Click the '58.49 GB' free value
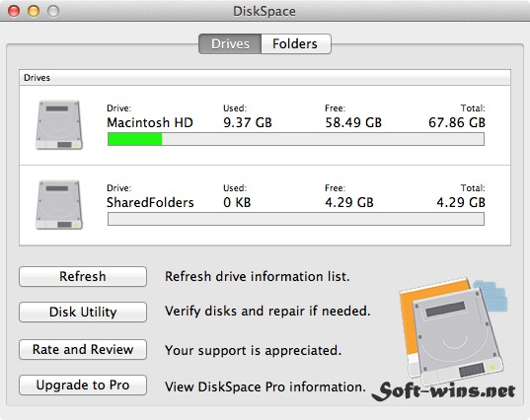 click(x=353, y=122)
